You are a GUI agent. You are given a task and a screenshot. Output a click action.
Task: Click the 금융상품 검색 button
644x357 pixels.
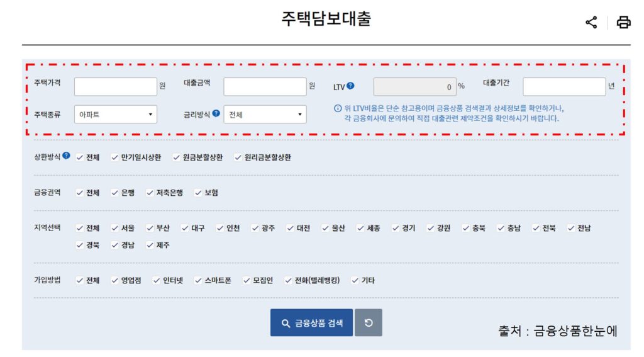point(311,323)
